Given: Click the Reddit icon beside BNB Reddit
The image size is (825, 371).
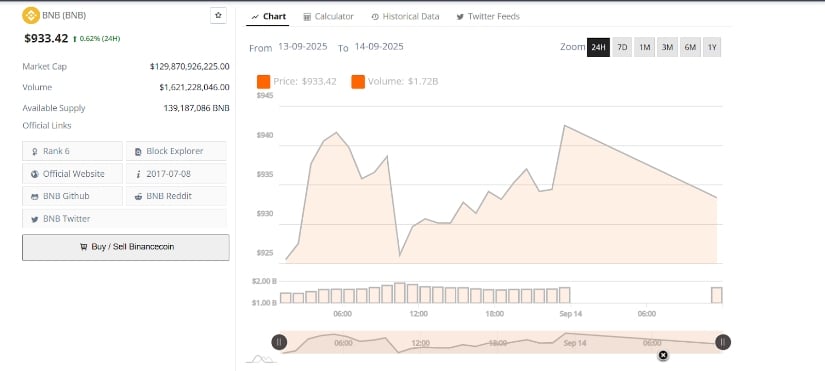Looking at the screenshot, I should 138,196.
